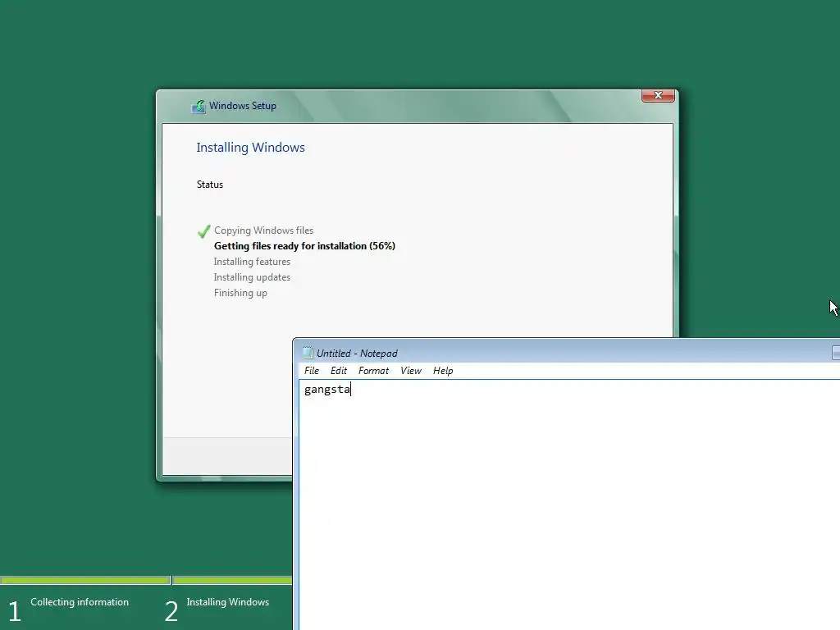Image resolution: width=840 pixels, height=630 pixels.
Task: Click 'Getting files ready for installation (56%)' text
Action: click(304, 246)
